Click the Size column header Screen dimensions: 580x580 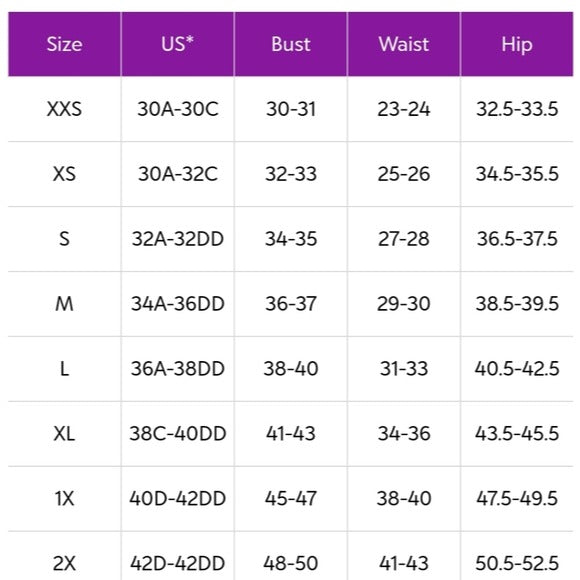point(64,44)
